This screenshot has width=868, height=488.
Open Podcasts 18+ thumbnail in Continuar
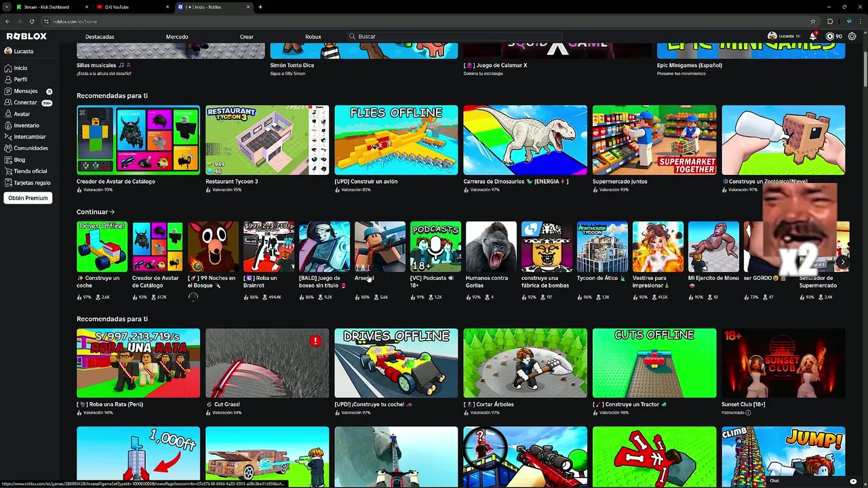point(435,247)
